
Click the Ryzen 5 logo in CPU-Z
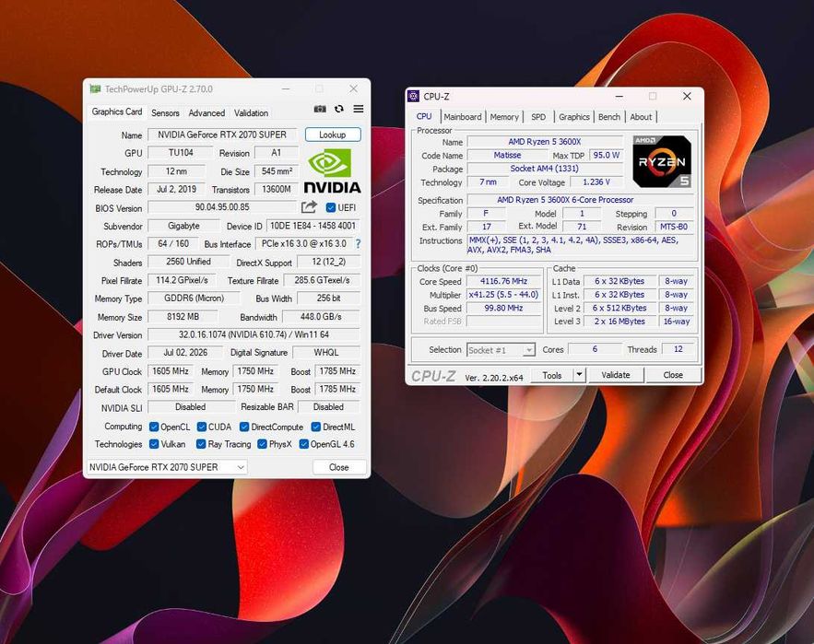662,161
